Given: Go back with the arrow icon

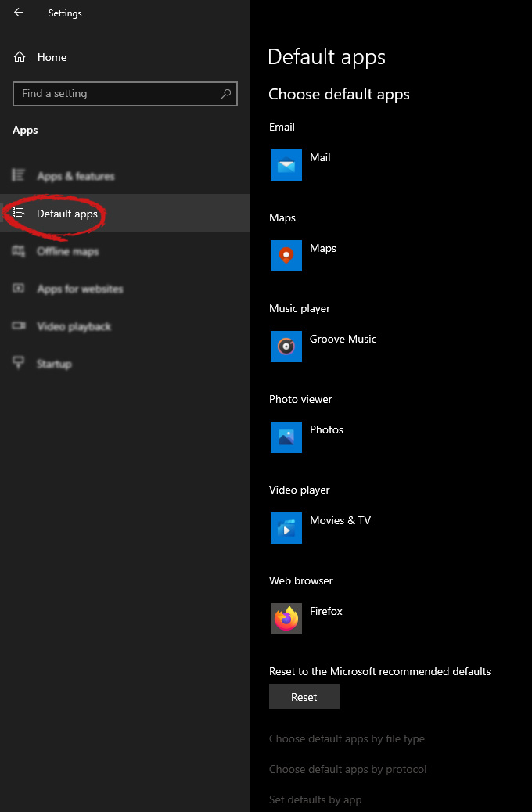Looking at the screenshot, I should [x=19, y=13].
